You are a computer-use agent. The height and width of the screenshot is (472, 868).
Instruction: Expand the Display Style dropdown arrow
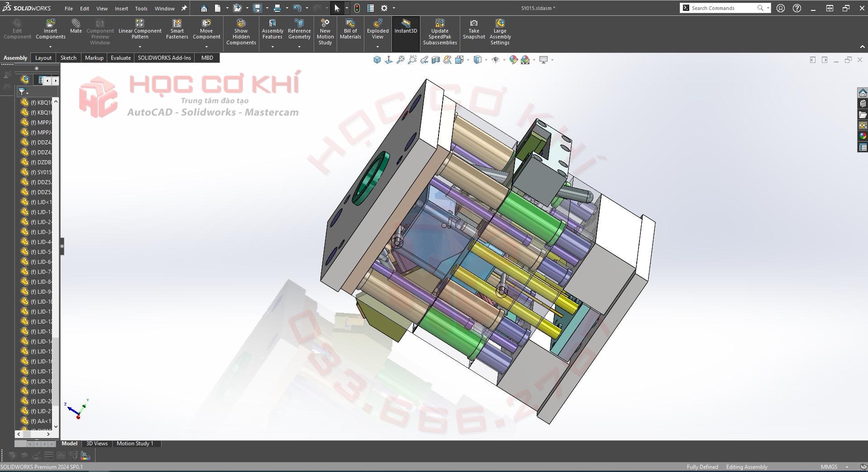(486, 60)
